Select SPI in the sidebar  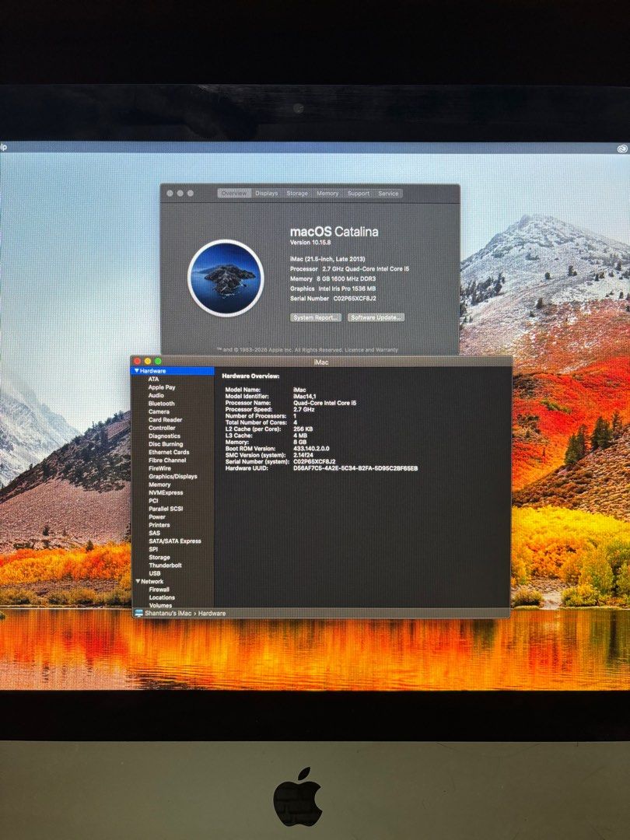(x=154, y=549)
